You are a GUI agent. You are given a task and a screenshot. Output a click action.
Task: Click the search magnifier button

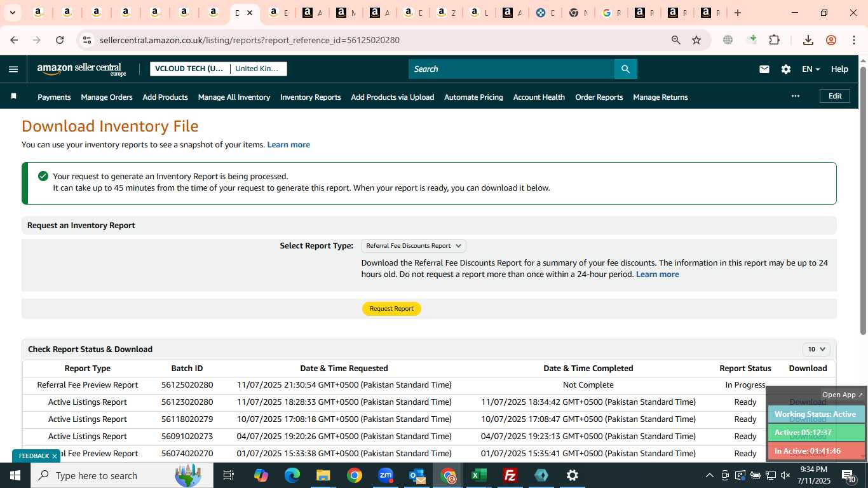(x=625, y=69)
